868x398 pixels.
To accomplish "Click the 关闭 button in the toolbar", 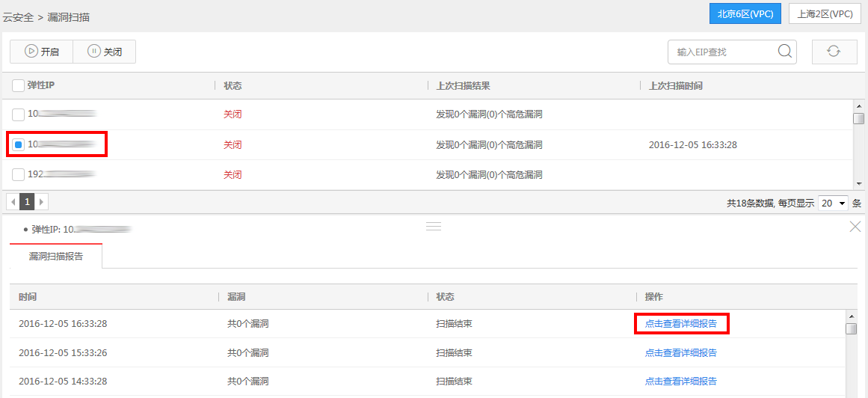I will click(x=105, y=52).
